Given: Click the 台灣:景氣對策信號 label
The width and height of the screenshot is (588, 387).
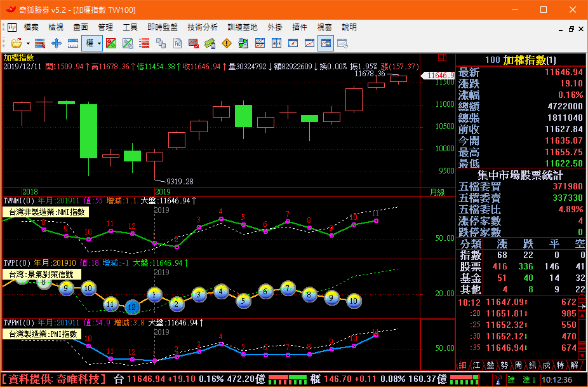Looking at the screenshot, I should [42, 275].
